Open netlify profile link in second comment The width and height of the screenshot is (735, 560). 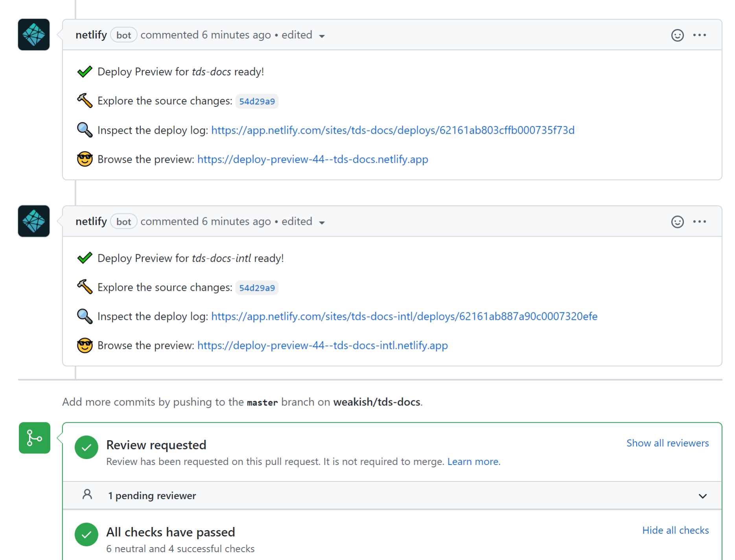point(91,222)
